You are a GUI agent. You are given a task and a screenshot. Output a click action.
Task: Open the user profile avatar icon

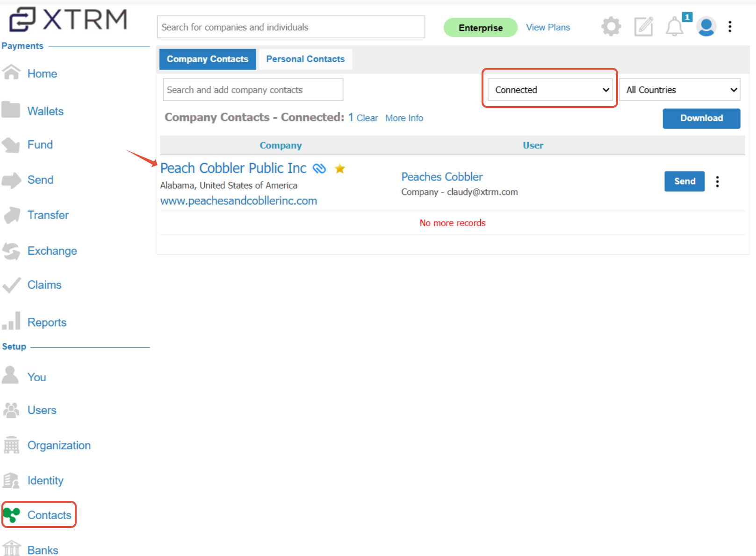(706, 27)
